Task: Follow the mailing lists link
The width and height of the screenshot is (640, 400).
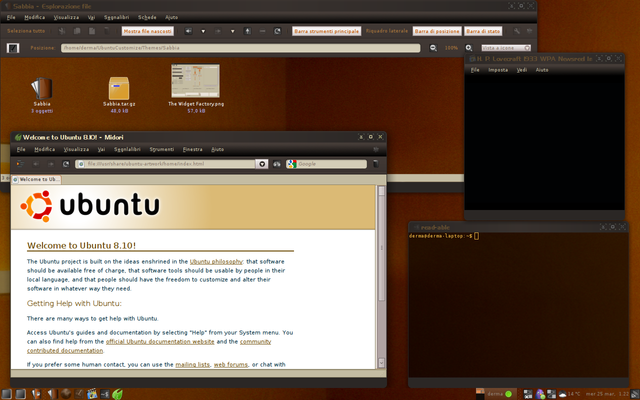Action: pyautogui.click(x=192, y=364)
